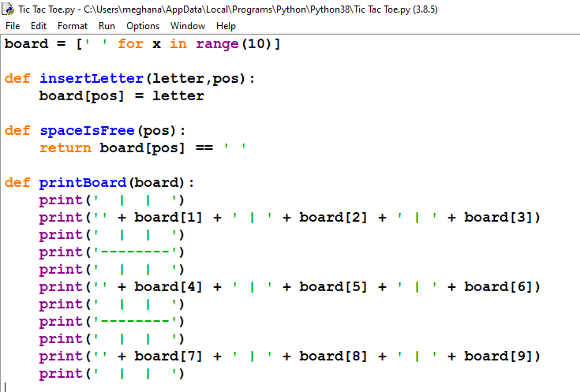Click the IDLE Python icon in title bar
The image size is (580, 392).
pos(8,9)
